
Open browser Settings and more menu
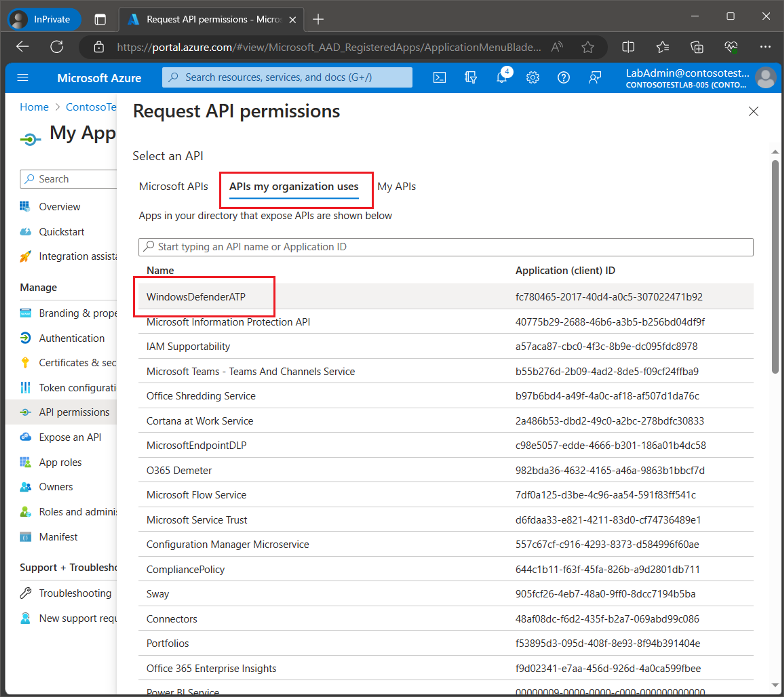coord(765,47)
